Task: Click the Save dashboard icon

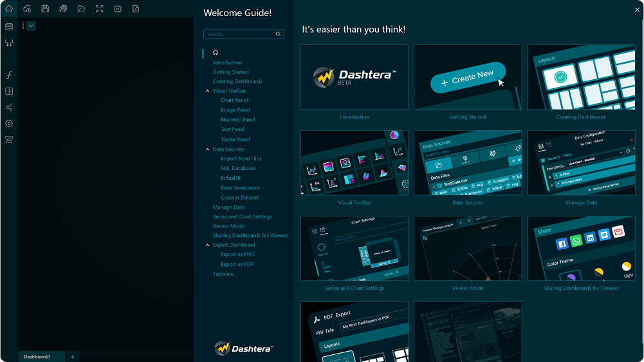Action: (45, 8)
